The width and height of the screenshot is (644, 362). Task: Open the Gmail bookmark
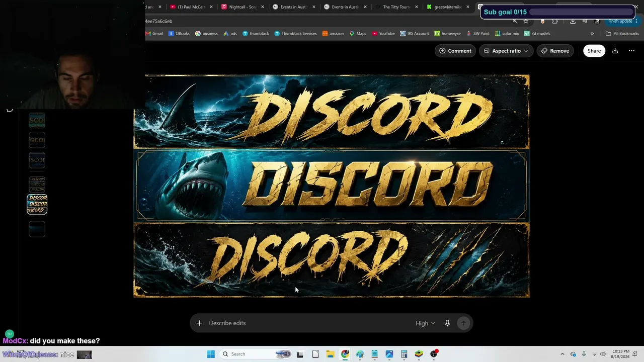(x=154, y=34)
